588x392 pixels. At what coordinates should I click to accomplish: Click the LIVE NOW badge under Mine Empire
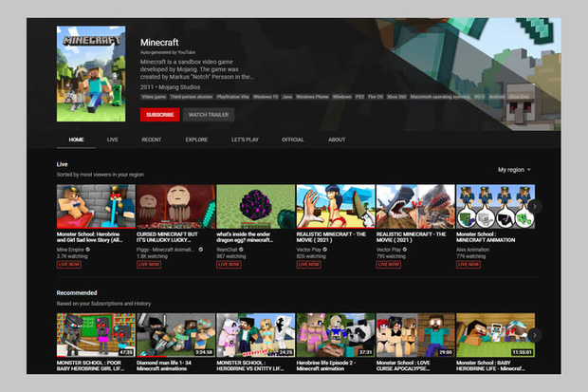pyautogui.click(x=68, y=264)
